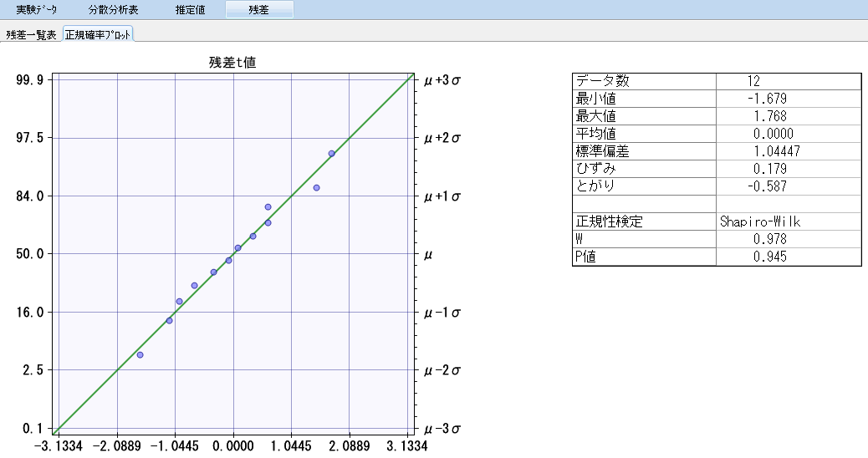Click the 99.9 y-axis label
Viewport: 868px width, 458px height.
30,80
